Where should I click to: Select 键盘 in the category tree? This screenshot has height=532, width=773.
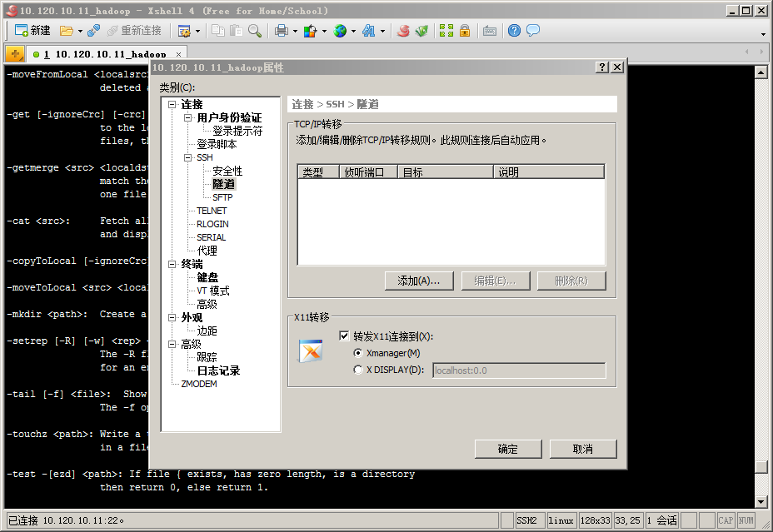[x=207, y=277]
